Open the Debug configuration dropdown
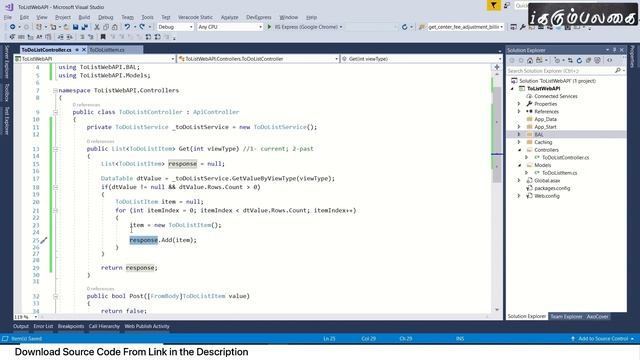640x360 pixels. 191,27
